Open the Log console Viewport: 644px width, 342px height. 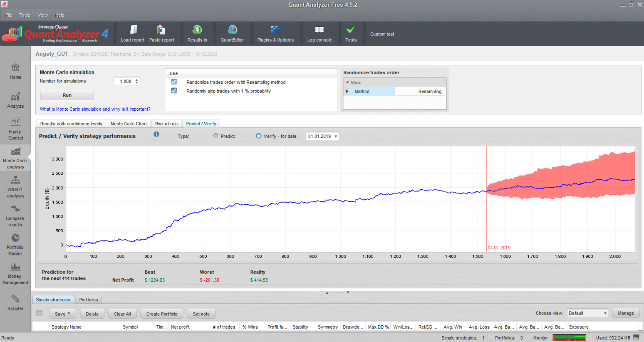(319, 34)
